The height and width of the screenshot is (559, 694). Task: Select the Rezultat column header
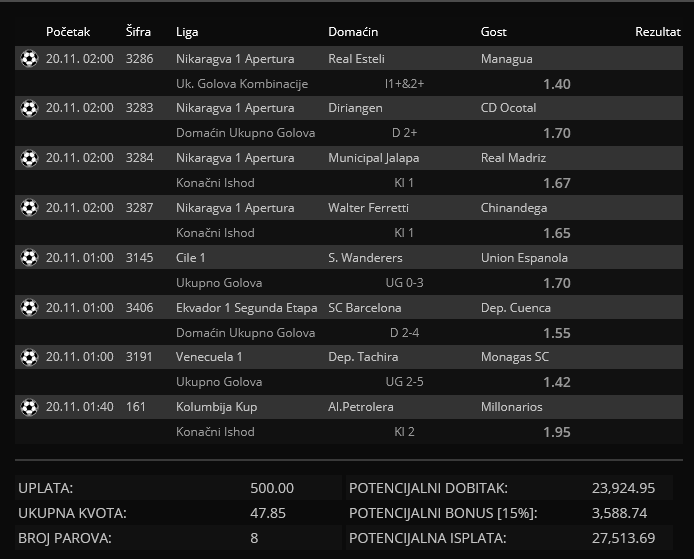(657, 32)
